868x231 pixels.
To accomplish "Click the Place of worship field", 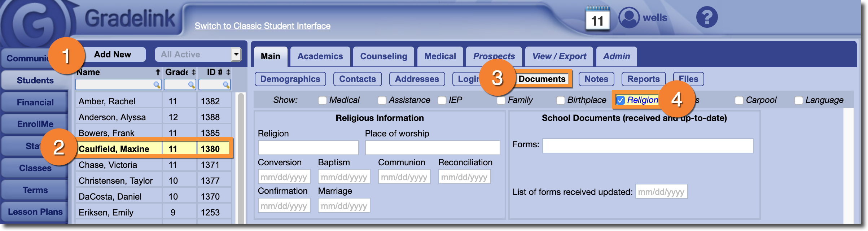I will click(432, 148).
